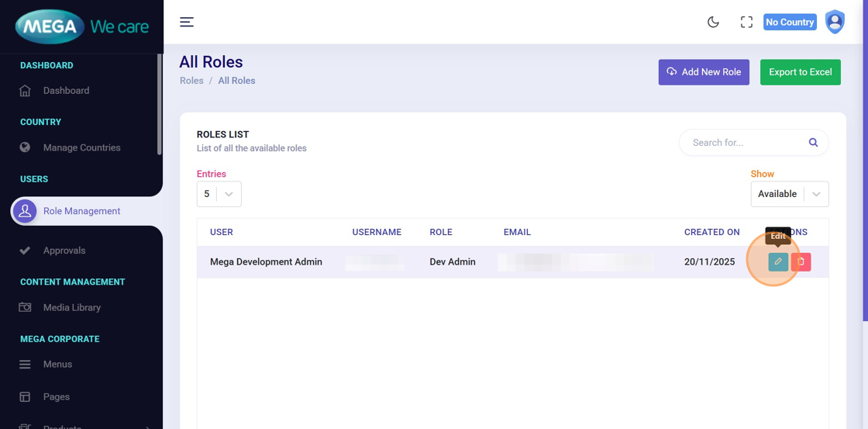This screenshot has height=429, width=868.
Task: Click the hamburger menu toggle icon
Action: [187, 22]
